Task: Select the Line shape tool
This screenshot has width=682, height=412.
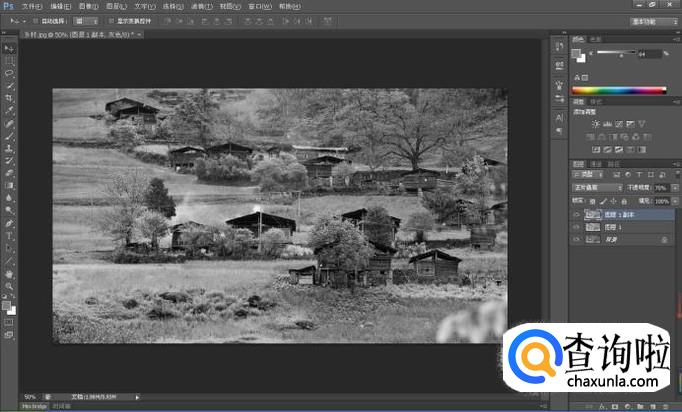Action: coord(9,261)
